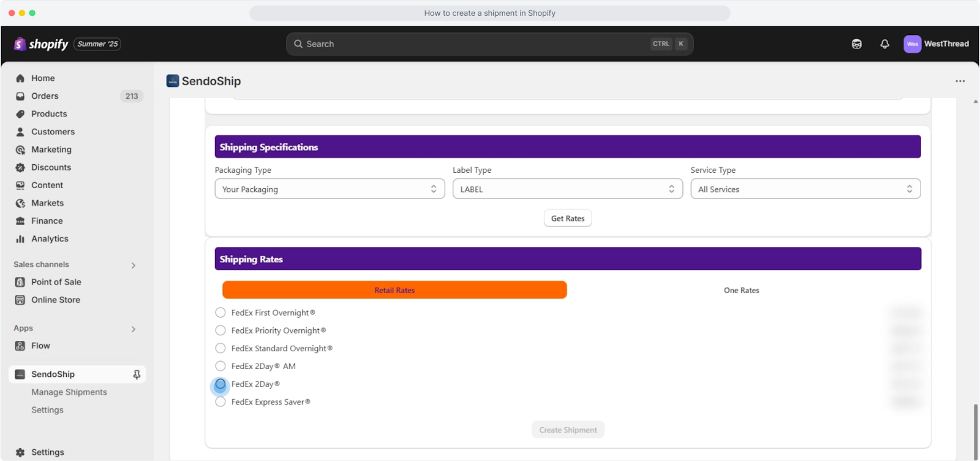Viewport: 980px width, 461px height.
Task: Click the Shipping Rates purple header
Action: pyautogui.click(x=568, y=259)
